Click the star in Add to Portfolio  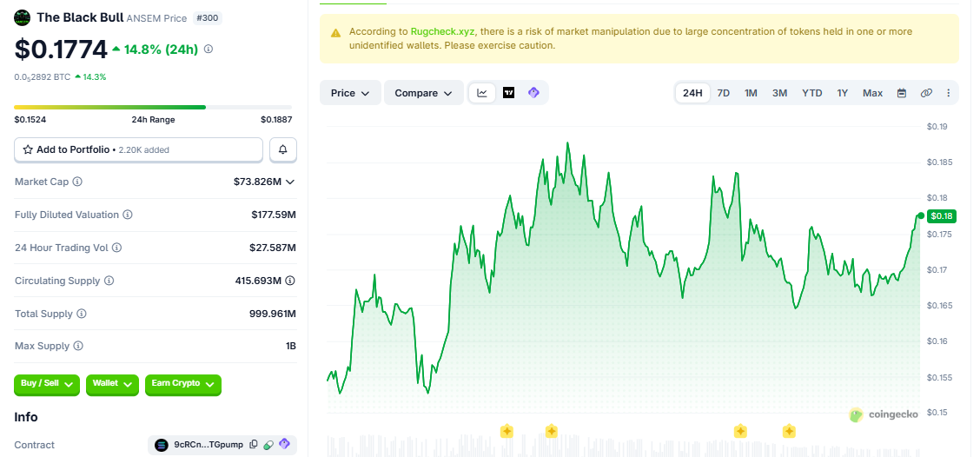pyautogui.click(x=28, y=150)
